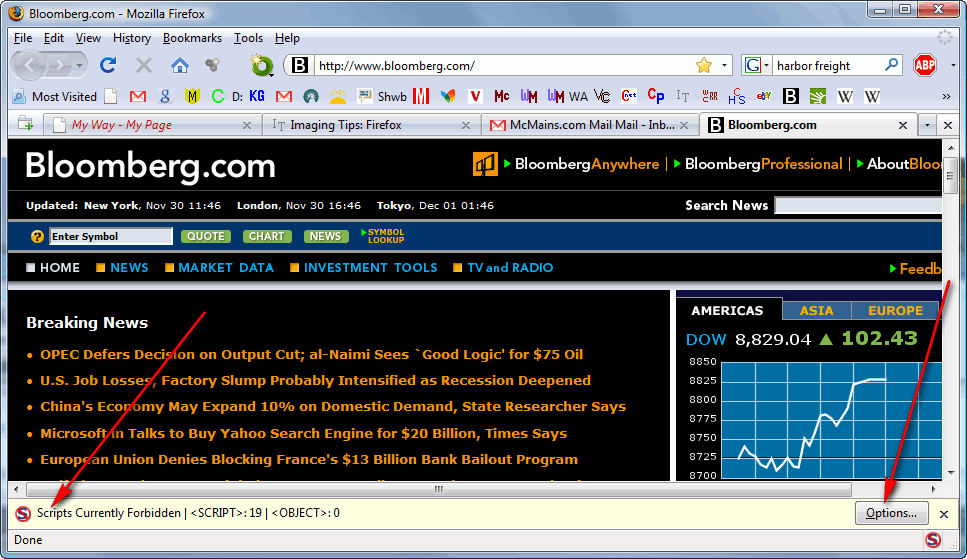Click the NoScript icon in the status bar
The width and height of the screenshot is (967, 559).
click(x=933, y=540)
